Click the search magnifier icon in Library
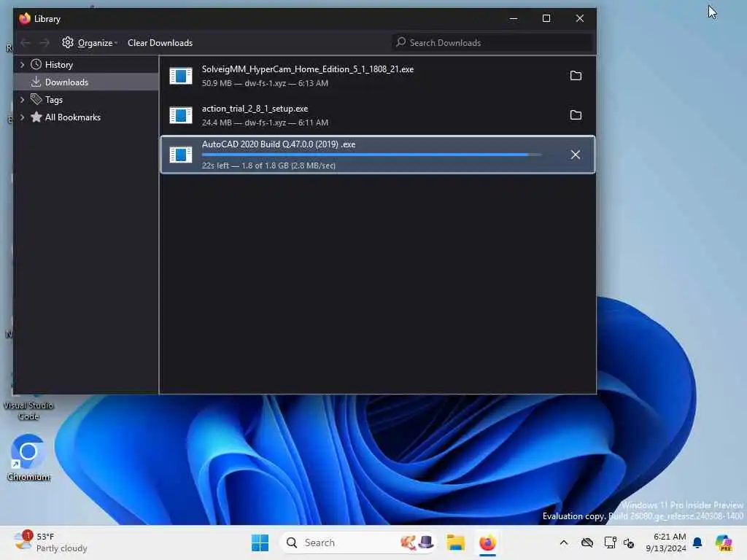The image size is (747, 560). pyautogui.click(x=400, y=42)
